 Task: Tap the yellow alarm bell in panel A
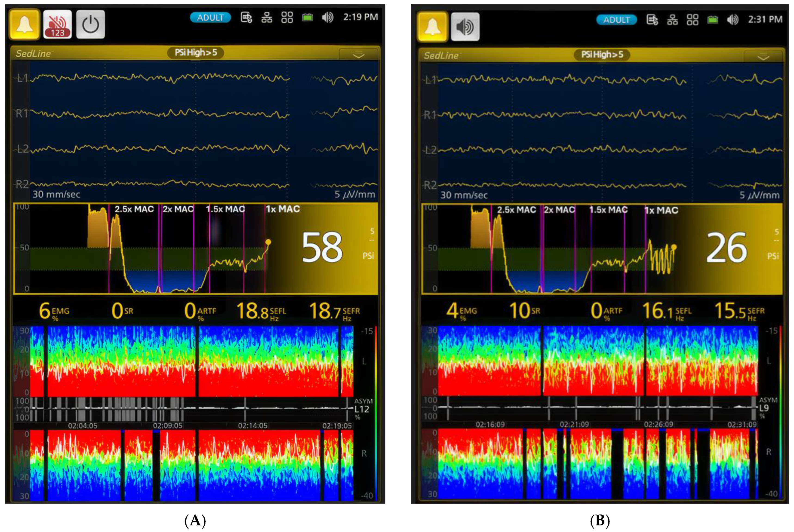coord(25,24)
